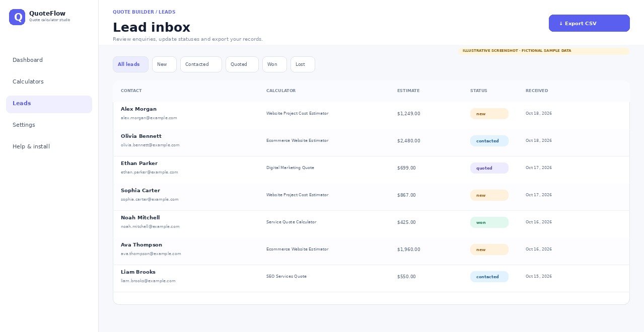Click Oct 15, 2026 received date

click(539, 277)
